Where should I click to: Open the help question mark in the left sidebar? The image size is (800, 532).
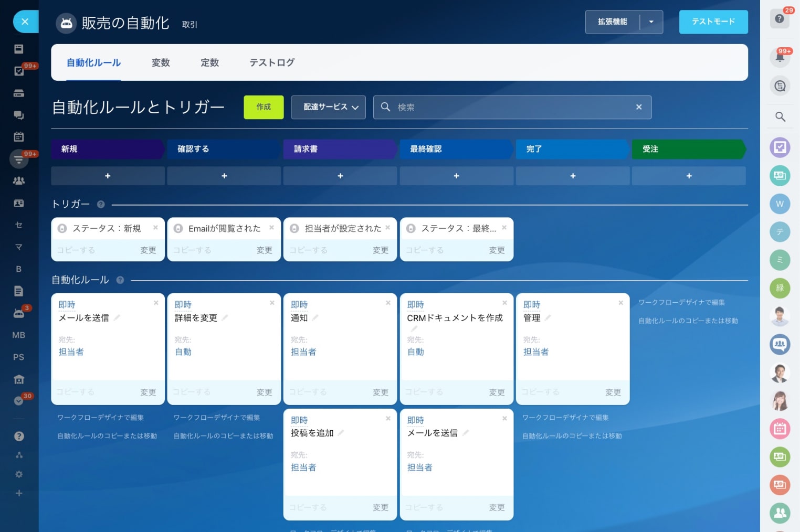[19, 437]
